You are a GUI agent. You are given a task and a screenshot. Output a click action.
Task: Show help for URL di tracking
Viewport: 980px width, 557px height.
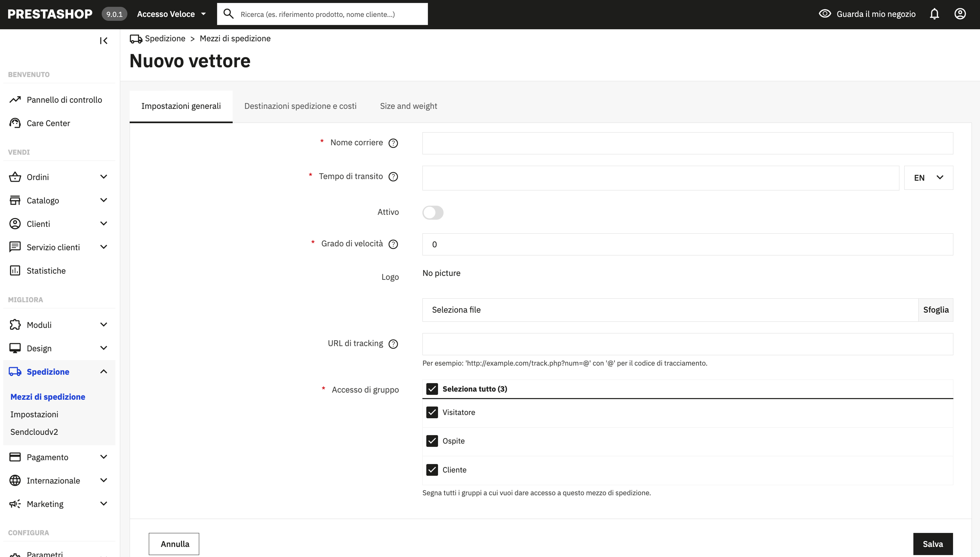coord(393,344)
